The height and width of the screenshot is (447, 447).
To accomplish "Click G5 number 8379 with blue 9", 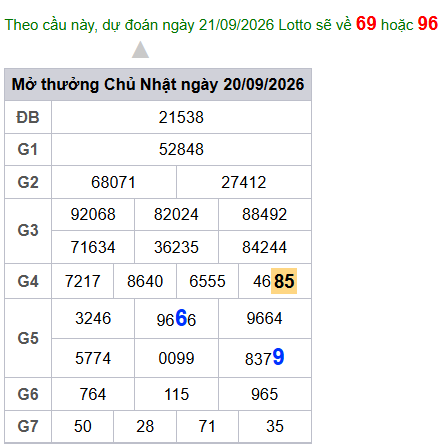I will tap(265, 358).
